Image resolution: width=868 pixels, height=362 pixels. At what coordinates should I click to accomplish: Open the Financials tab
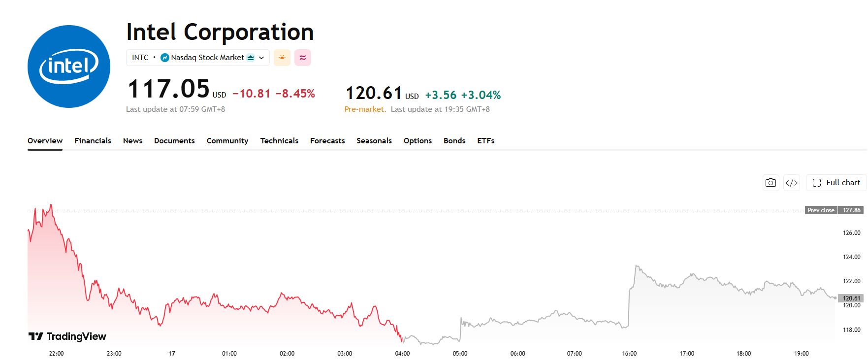[93, 141]
